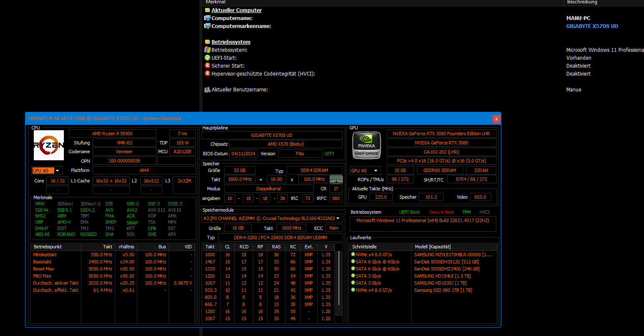Click the folder icon beside Betriebssystem heading
The image size is (644, 336).
207,42
